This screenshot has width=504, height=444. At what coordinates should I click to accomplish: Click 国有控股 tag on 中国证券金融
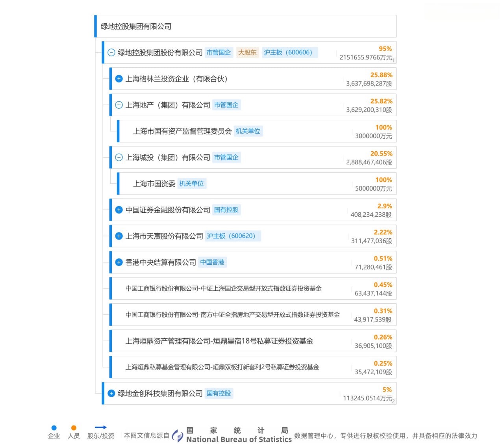pyautogui.click(x=226, y=210)
